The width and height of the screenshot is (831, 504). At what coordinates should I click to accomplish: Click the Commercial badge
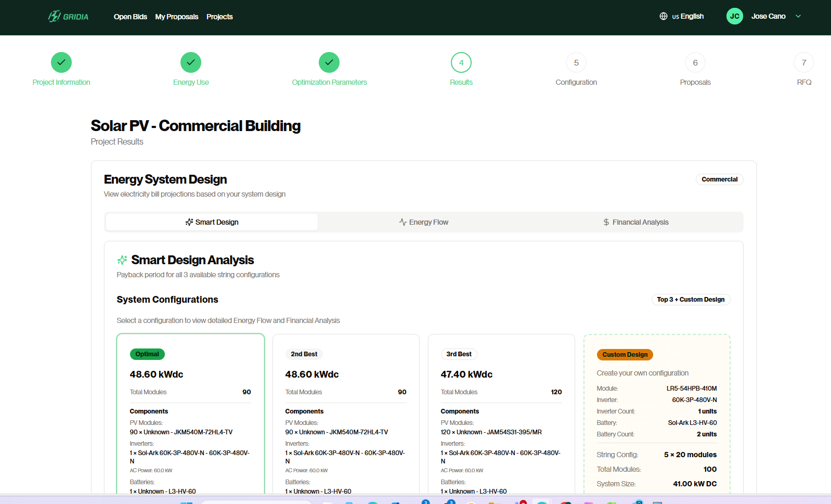720,179
